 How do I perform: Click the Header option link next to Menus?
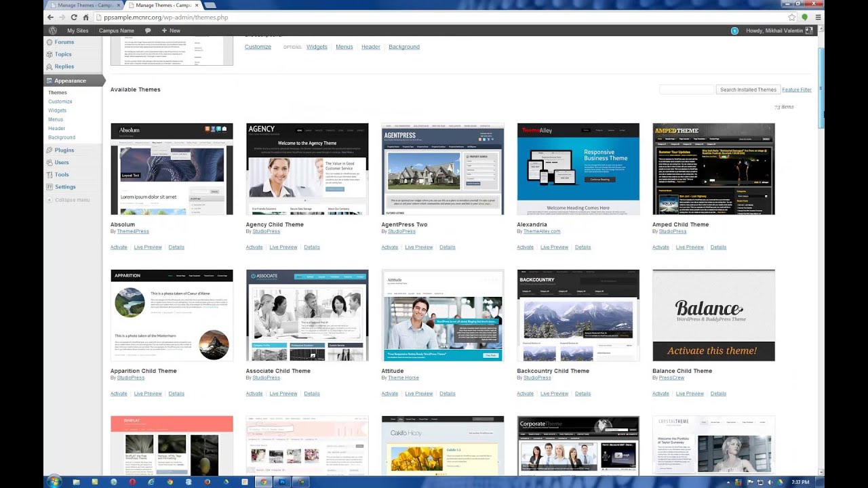coord(371,47)
